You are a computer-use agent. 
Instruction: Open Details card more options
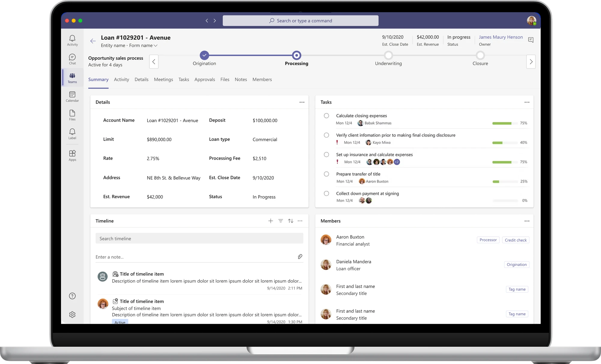click(x=302, y=102)
